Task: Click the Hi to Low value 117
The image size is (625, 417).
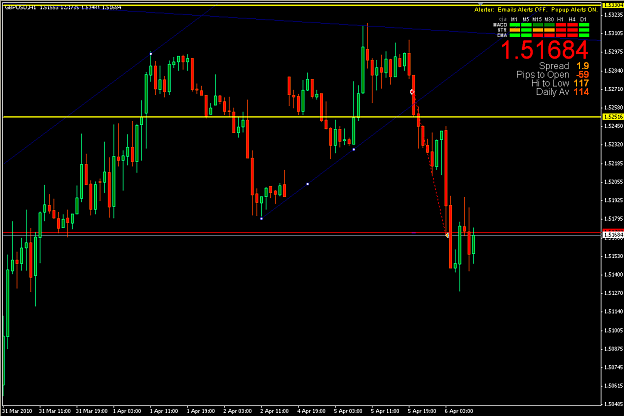Action: [581, 83]
